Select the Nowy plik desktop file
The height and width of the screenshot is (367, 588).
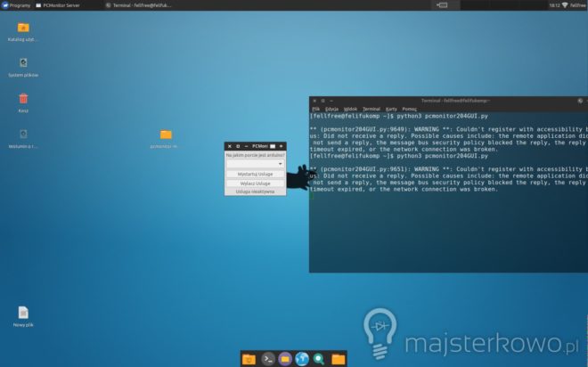point(23,313)
